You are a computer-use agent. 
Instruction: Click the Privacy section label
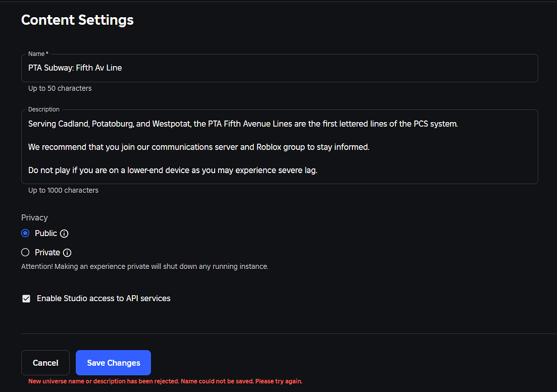point(34,217)
